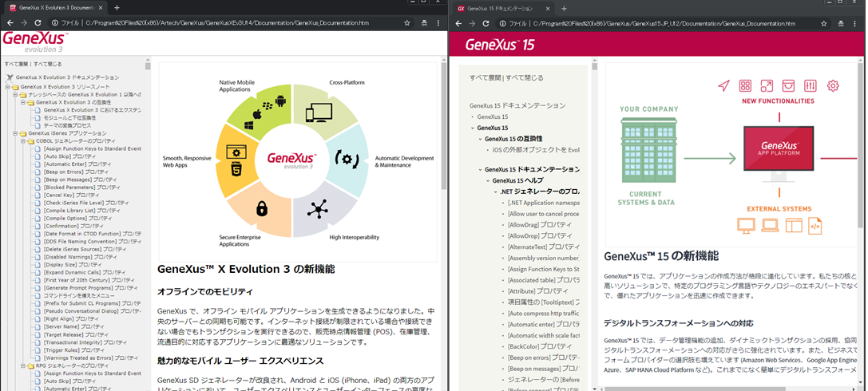Screen dimensions: 868x391
Task: Go back in the GeneXus Evolution 3 browser window
Action: (x=8, y=23)
